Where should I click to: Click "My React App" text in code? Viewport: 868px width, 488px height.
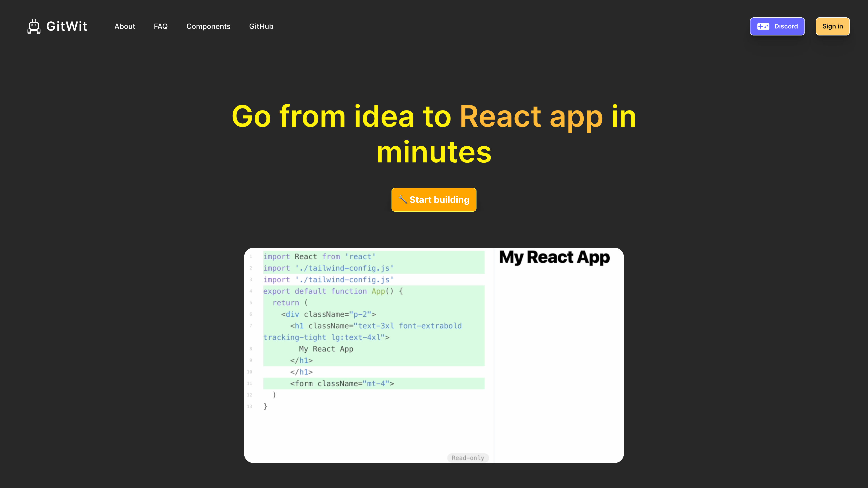point(326,349)
